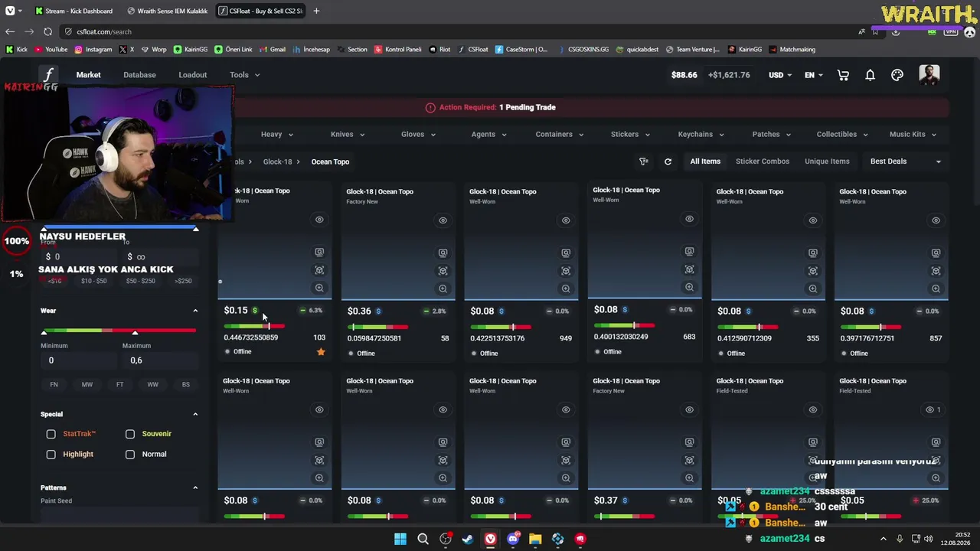Viewport: 980px width, 551px height.
Task: Refresh the item listings
Action: pyautogui.click(x=668, y=161)
